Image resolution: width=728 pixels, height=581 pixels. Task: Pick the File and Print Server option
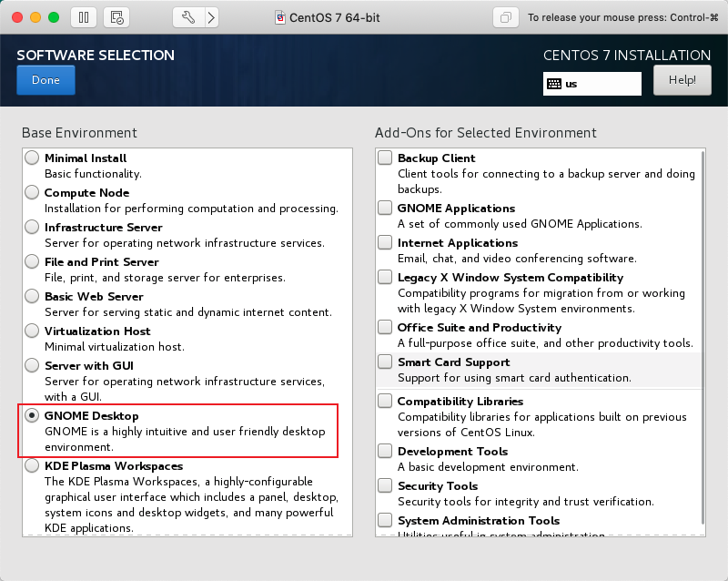[x=32, y=261]
